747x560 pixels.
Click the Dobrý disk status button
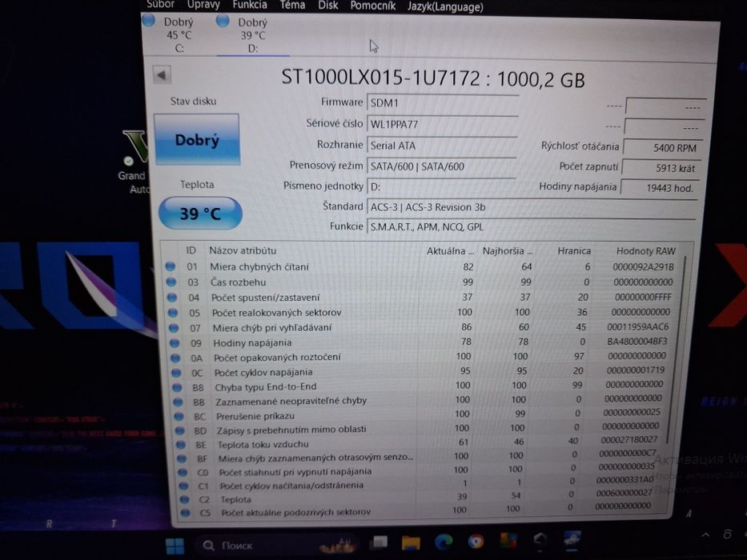(x=197, y=139)
